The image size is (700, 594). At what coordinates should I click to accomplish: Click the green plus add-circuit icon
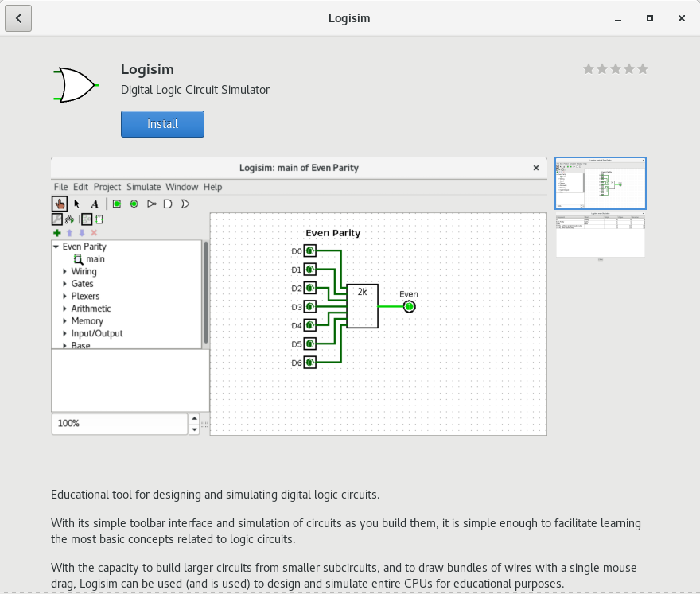click(x=57, y=233)
